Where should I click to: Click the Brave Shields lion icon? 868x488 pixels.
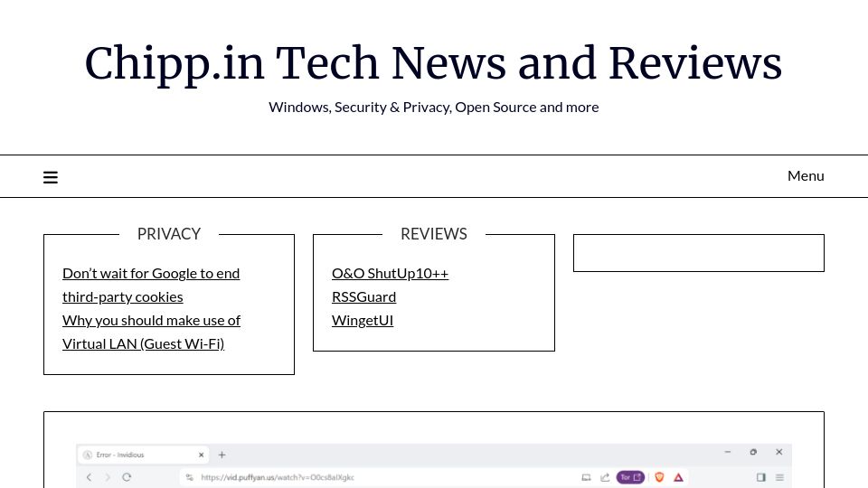pyautogui.click(x=659, y=477)
